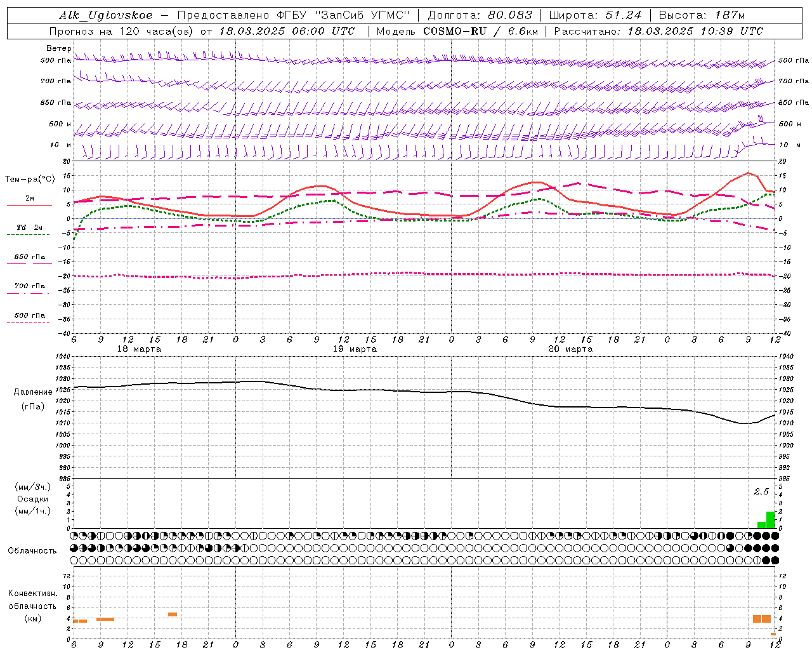
Task: Click 15 on the right temperature axis
Action: (x=782, y=176)
